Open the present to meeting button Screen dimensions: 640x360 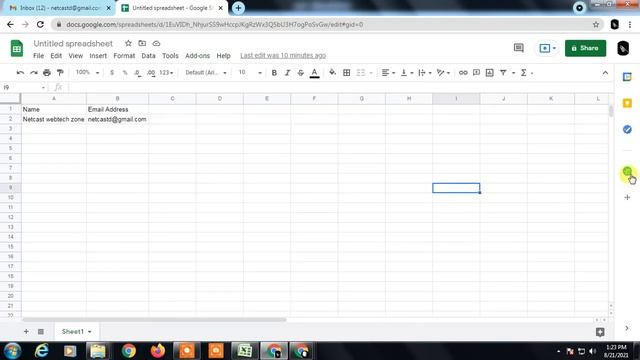pyautogui.click(x=547, y=48)
